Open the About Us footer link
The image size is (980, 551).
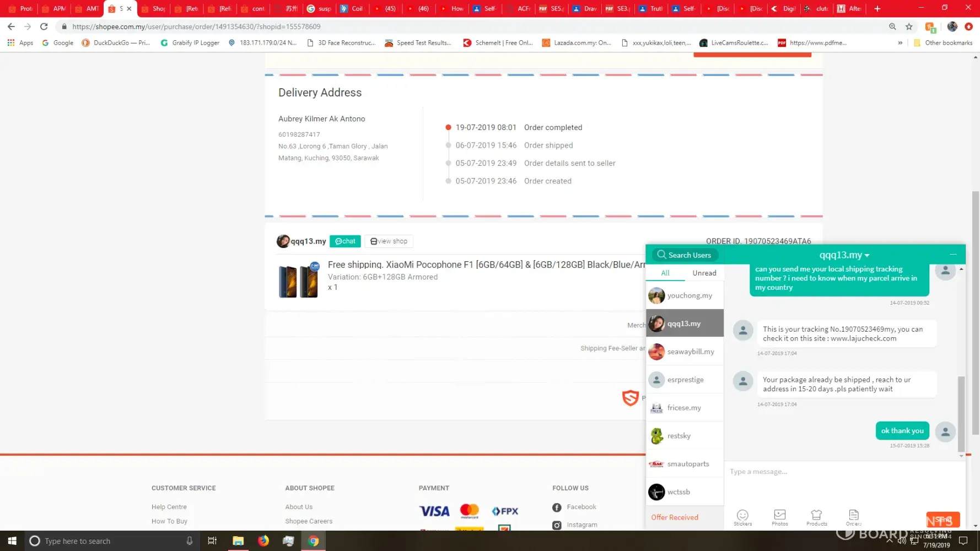(x=299, y=507)
